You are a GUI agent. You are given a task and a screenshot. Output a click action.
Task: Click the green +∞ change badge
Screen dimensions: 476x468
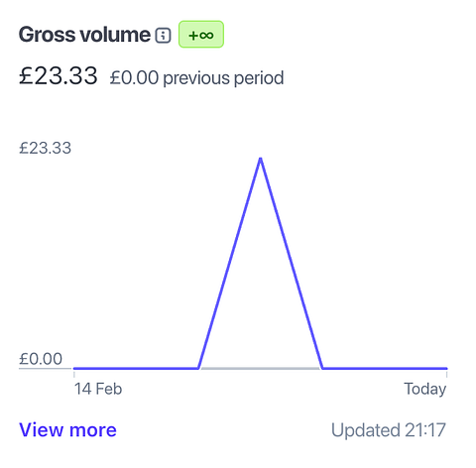tap(201, 35)
